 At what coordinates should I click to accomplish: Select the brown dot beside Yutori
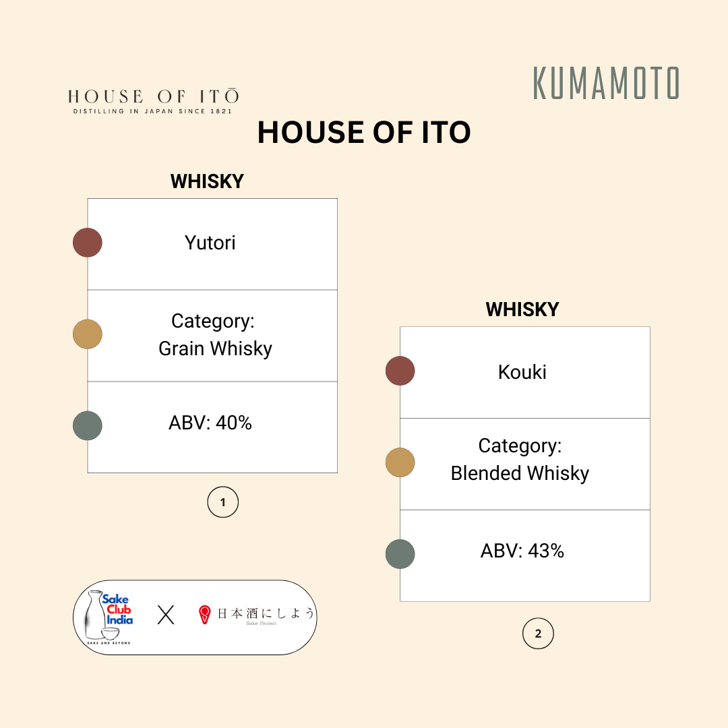tap(88, 243)
